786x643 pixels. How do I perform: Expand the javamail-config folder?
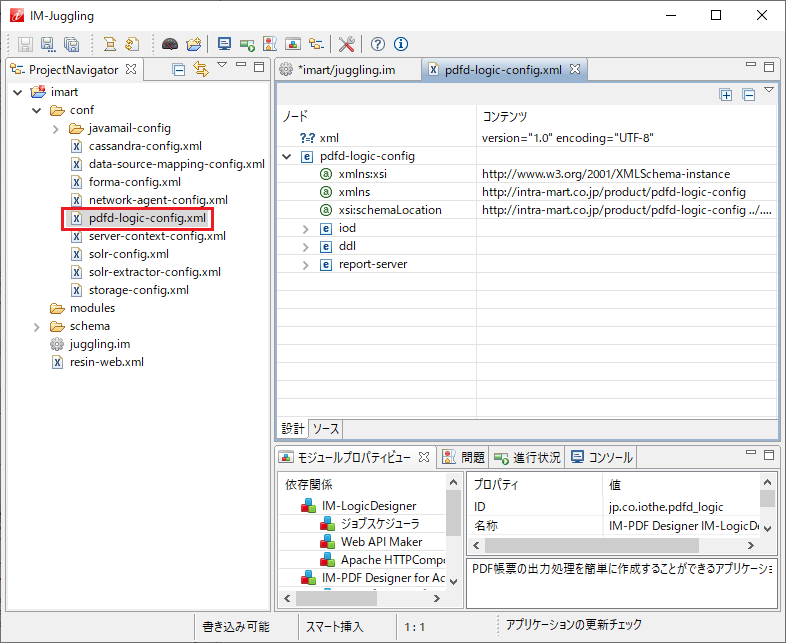click(x=56, y=129)
